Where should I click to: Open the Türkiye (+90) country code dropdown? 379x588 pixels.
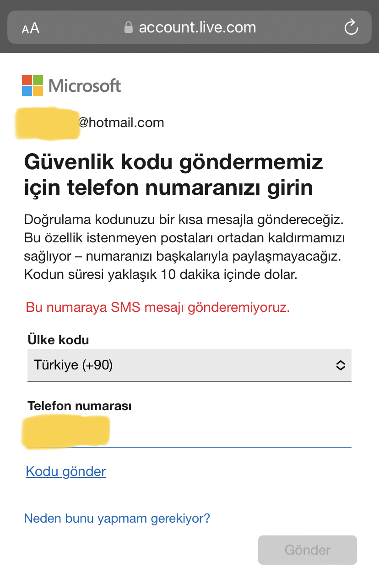pyautogui.click(x=183, y=365)
